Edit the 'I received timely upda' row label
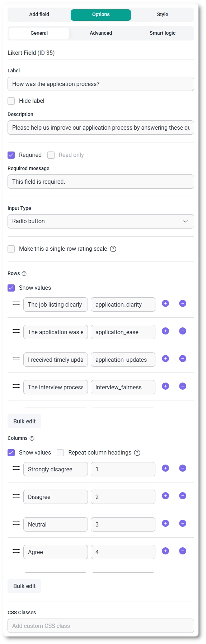 56,360
